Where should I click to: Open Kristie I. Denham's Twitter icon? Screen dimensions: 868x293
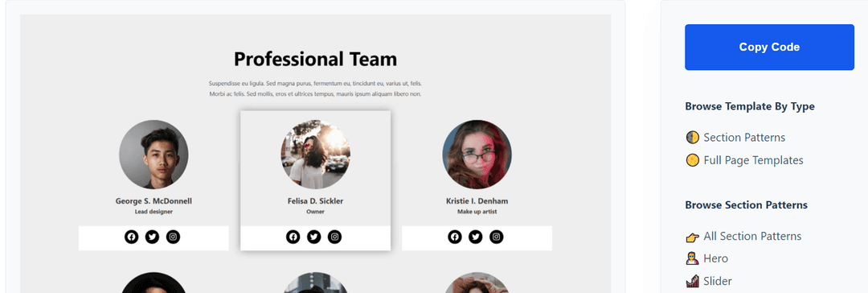click(476, 237)
